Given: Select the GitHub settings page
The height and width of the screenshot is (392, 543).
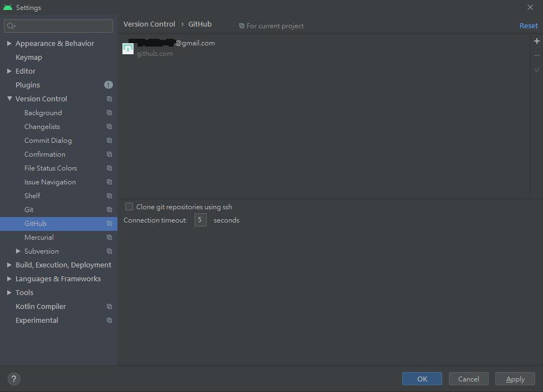Looking at the screenshot, I should 59,224.
